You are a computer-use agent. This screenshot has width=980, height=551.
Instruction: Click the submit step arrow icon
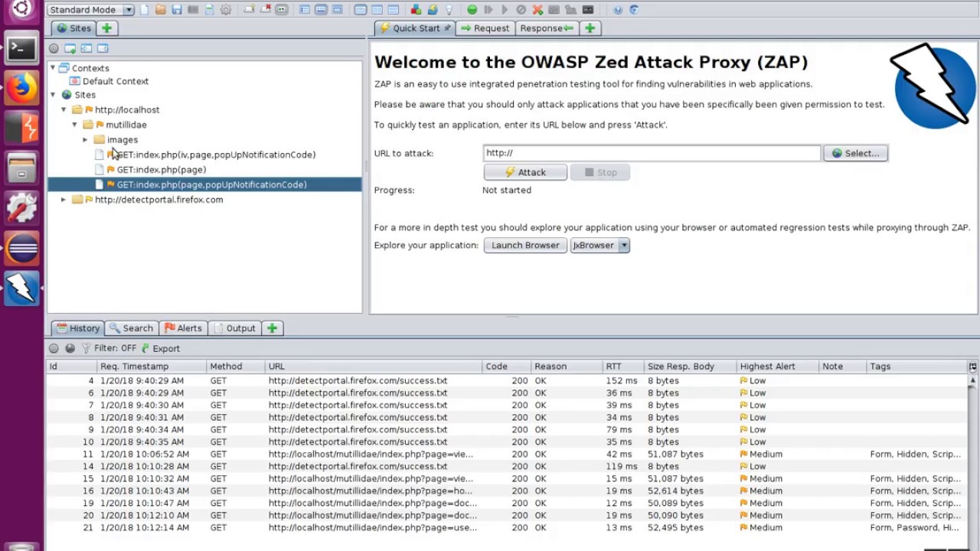click(x=488, y=10)
